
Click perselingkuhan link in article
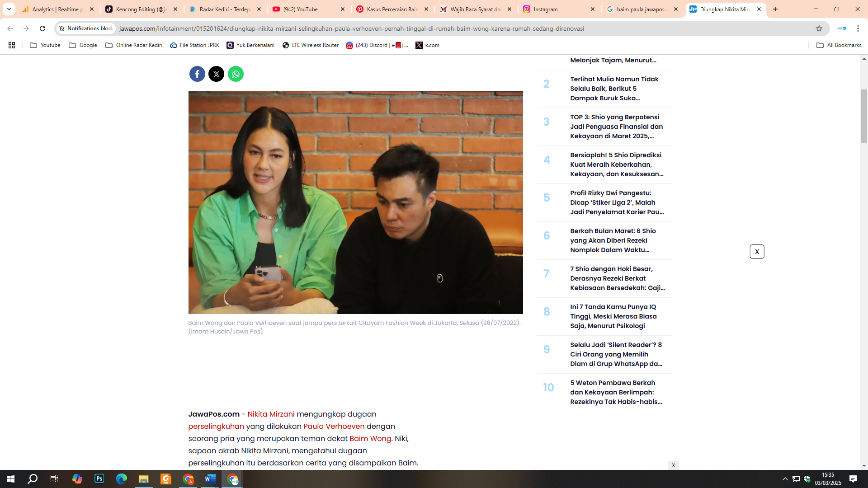tap(216, 427)
